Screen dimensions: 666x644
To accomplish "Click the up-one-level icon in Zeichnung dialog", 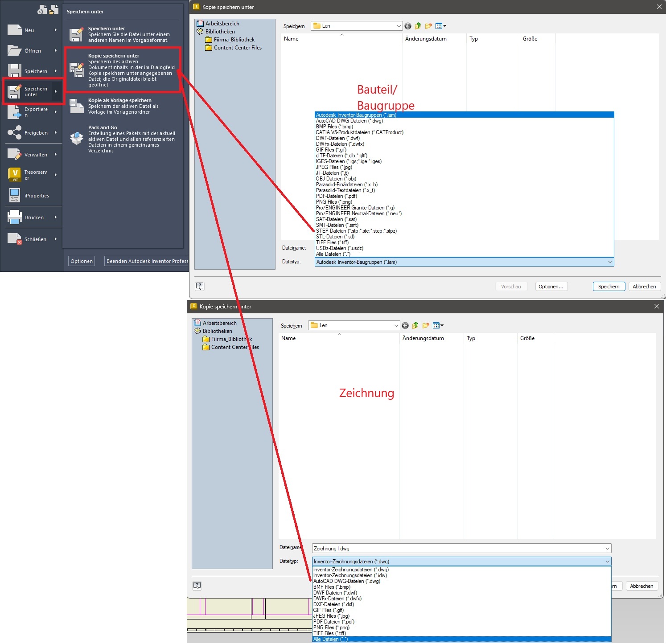I will click(415, 325).
